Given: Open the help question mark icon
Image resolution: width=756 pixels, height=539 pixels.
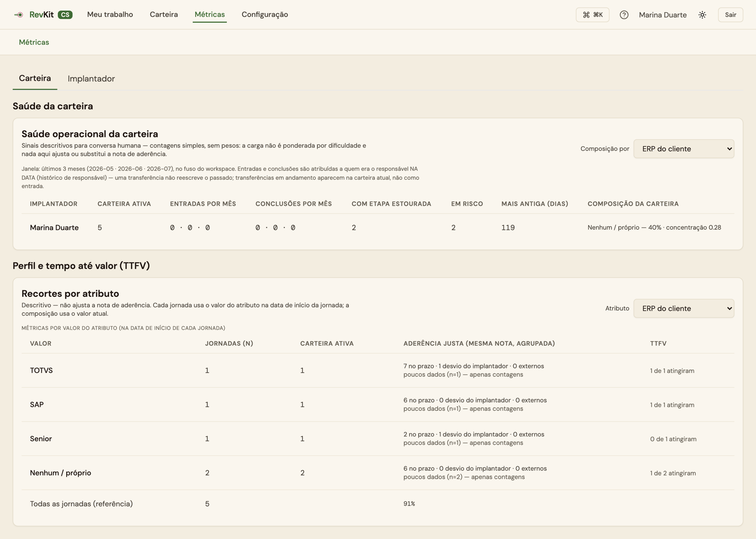Looking at the screenshot, I should click(624, 15).
